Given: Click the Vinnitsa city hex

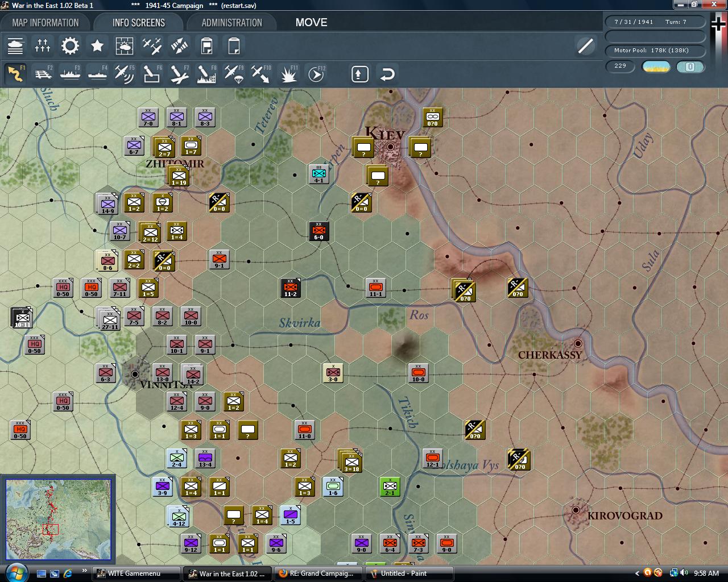Looking at the screenshot, I should pyautogui.click(x=135, y=374).
